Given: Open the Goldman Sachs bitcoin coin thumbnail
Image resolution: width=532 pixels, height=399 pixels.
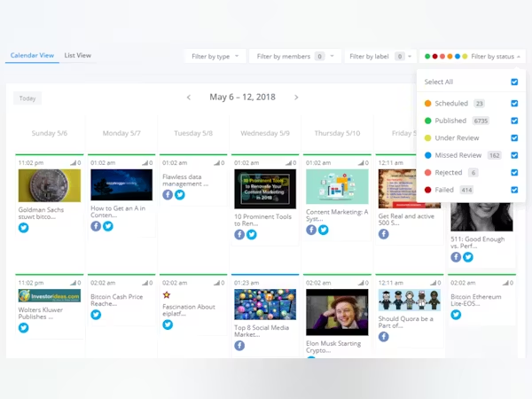Looking at the screenshot, I should (x=50, y=185).
